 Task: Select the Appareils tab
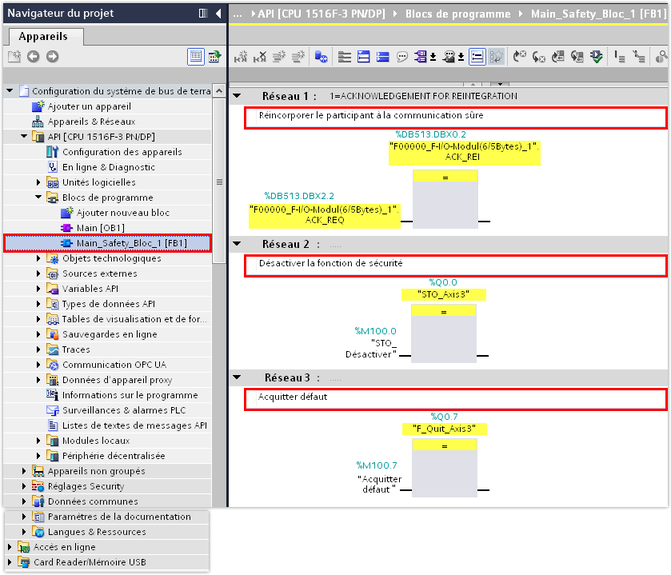click(43, 36)
